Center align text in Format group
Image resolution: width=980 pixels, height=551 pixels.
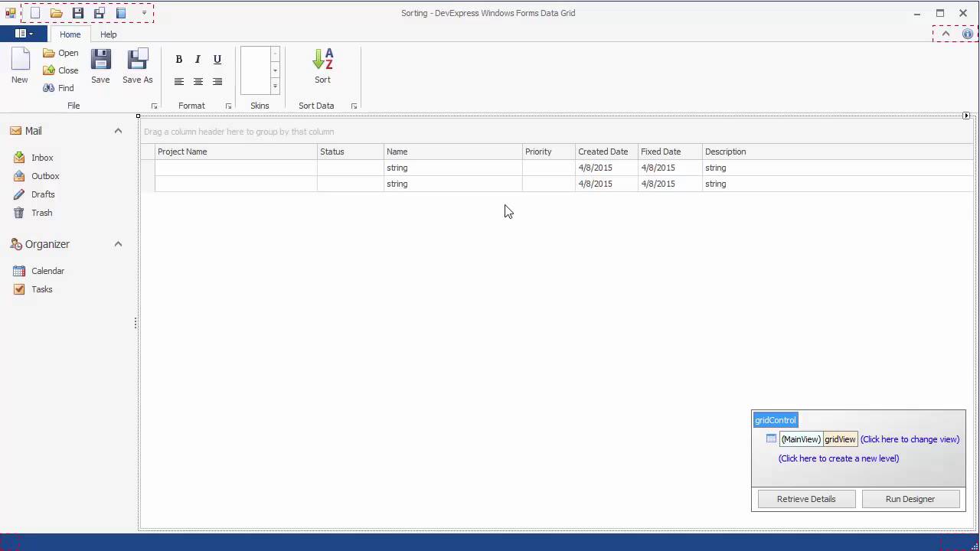(x=198, y=82)
